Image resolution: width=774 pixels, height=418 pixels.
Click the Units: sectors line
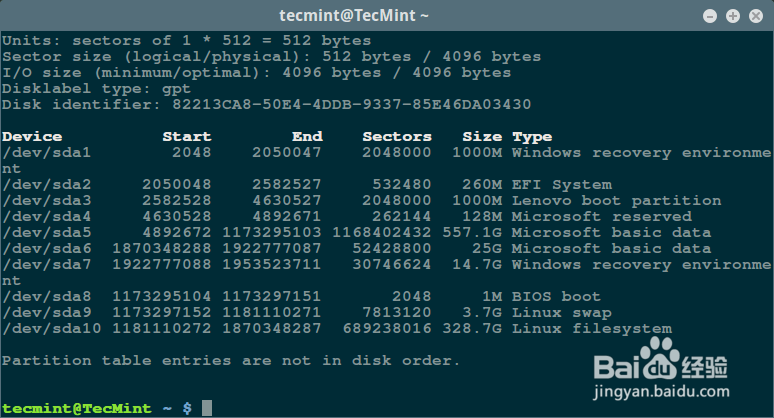187,40
